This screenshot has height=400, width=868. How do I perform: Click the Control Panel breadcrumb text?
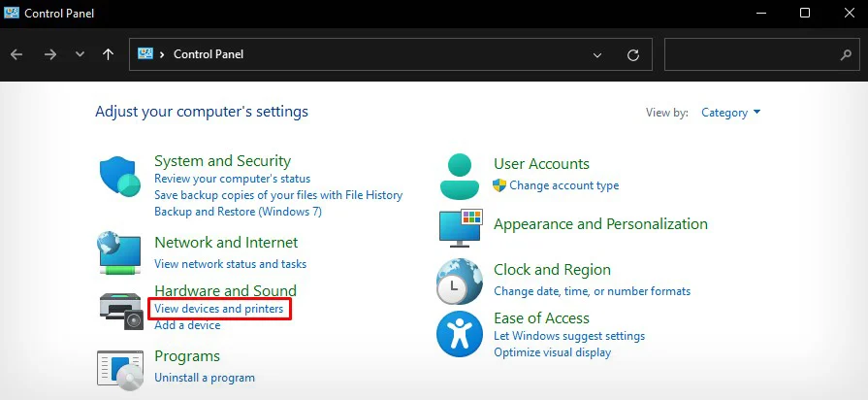tap(209, 54)
